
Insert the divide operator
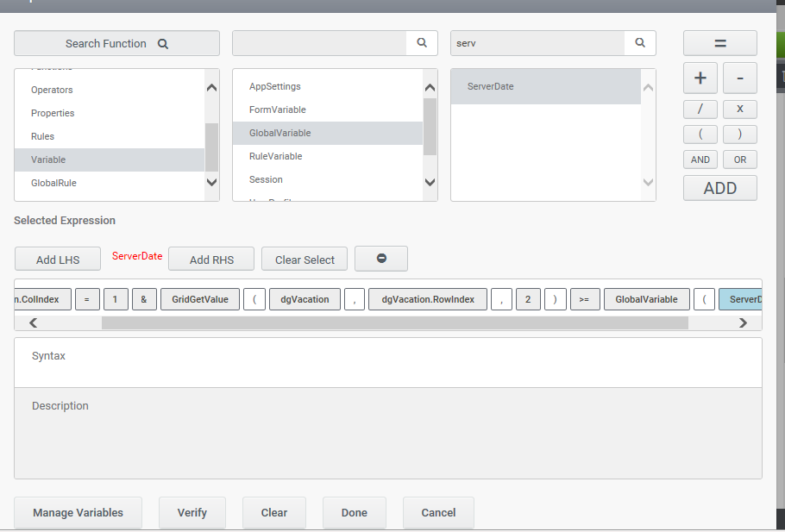700,109
